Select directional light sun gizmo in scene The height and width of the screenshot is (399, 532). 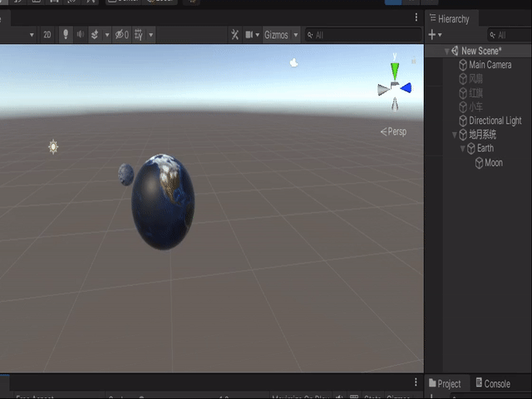[x=53, y=147]
